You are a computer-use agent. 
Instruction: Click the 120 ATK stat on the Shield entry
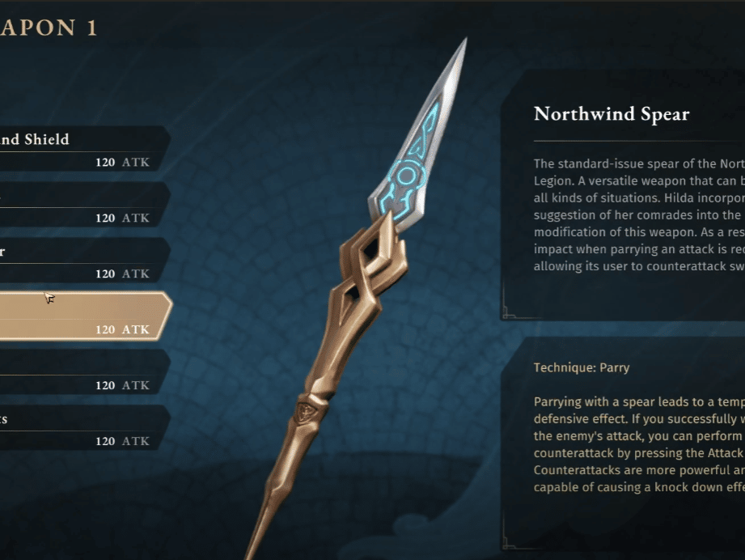[123, 163]
